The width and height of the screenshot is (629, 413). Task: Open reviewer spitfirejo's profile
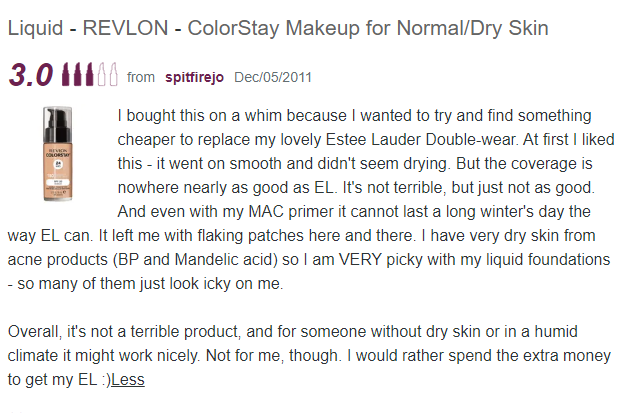click(194, 77)
